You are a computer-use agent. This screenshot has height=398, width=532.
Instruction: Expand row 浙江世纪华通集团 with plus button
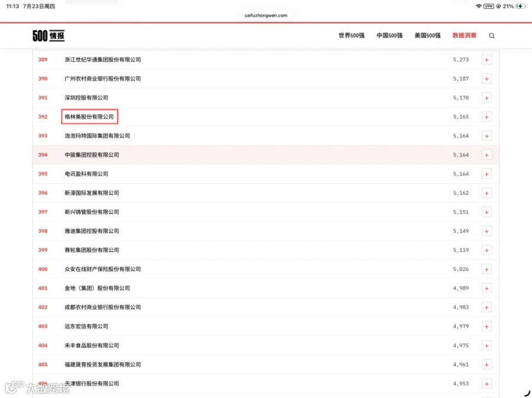pyautogui.click(x=486, y=60)
